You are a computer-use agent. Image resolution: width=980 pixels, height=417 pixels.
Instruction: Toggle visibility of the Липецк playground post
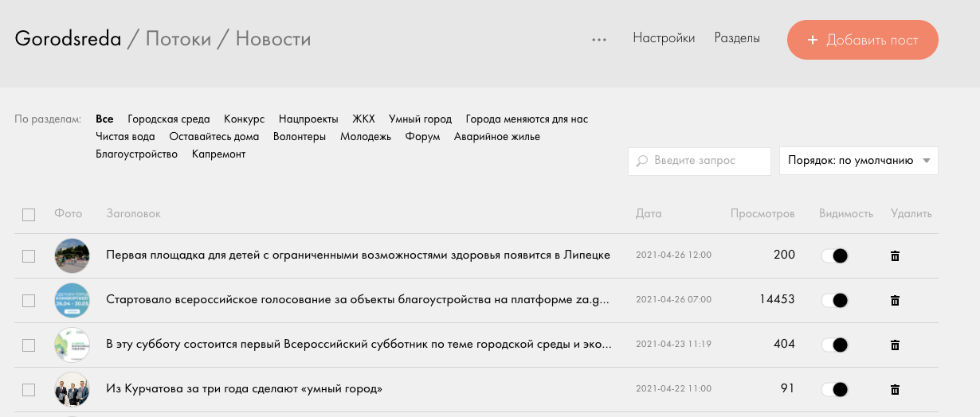tap(834, 255)
